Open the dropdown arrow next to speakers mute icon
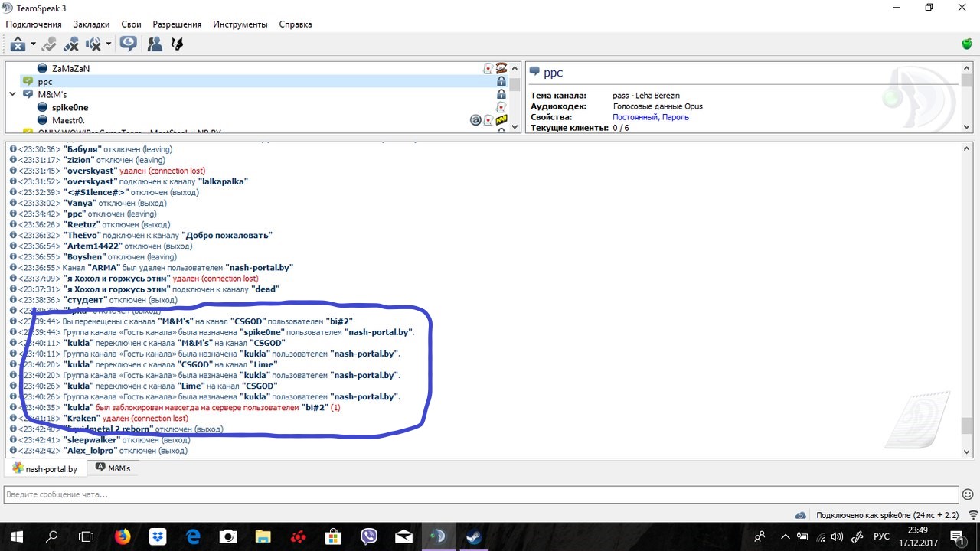The width and height of the screenshot is (980, 551). tap(109, 44)
